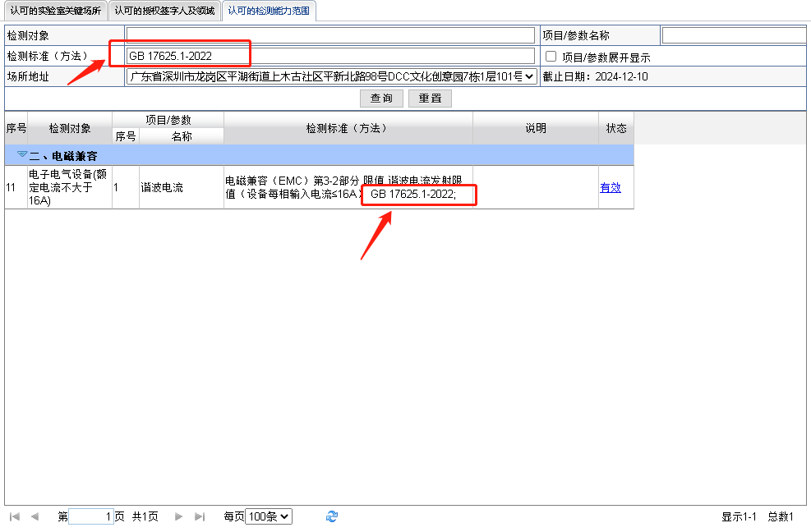Switch to the 认可的实验室关键场所 tab
The image size is (811, 532).
click(x=56, y=11)
